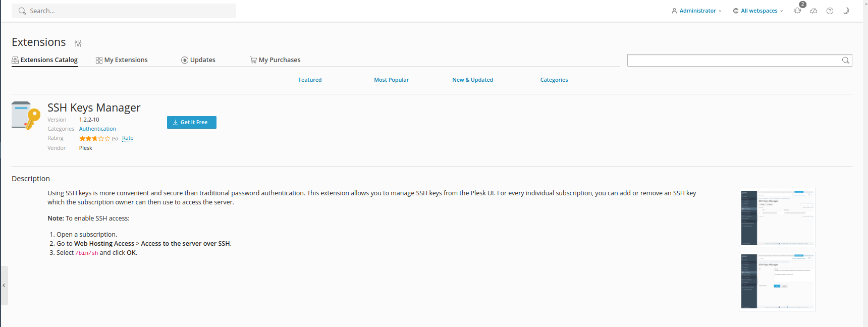Click the extensions settings sliders icon

(x=78, y=43)
